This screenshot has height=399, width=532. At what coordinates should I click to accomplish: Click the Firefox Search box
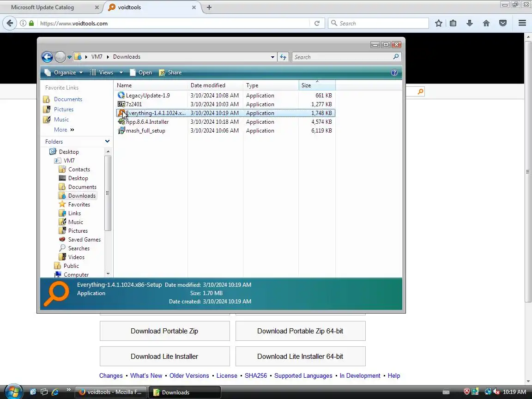pos(378,23)
